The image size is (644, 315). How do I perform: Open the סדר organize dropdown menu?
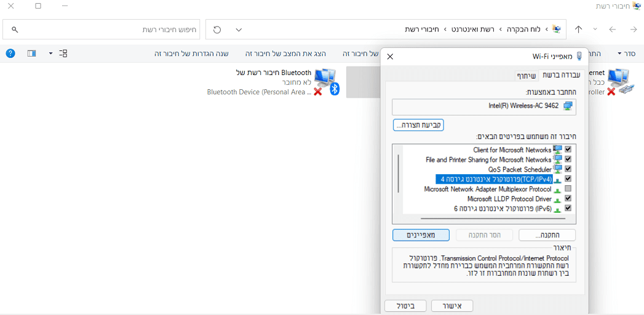click(627, 54)
